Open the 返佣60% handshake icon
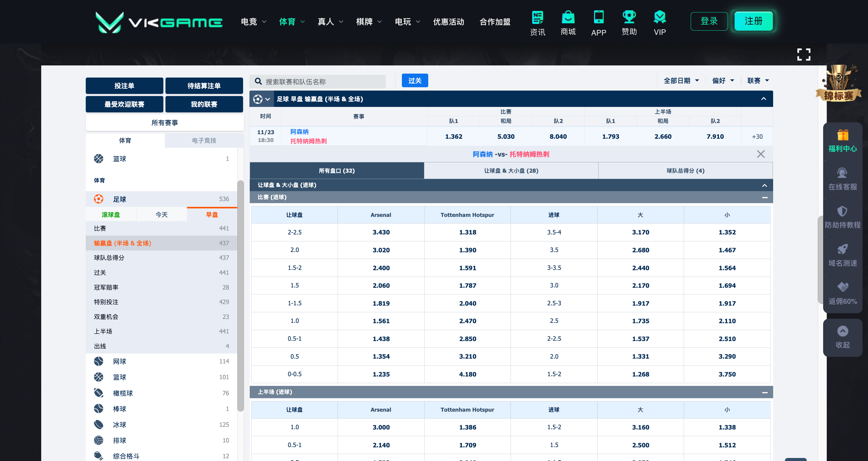The width and height of the screenshot is (868, 461). pyautogui.click(x=843, y=287)
